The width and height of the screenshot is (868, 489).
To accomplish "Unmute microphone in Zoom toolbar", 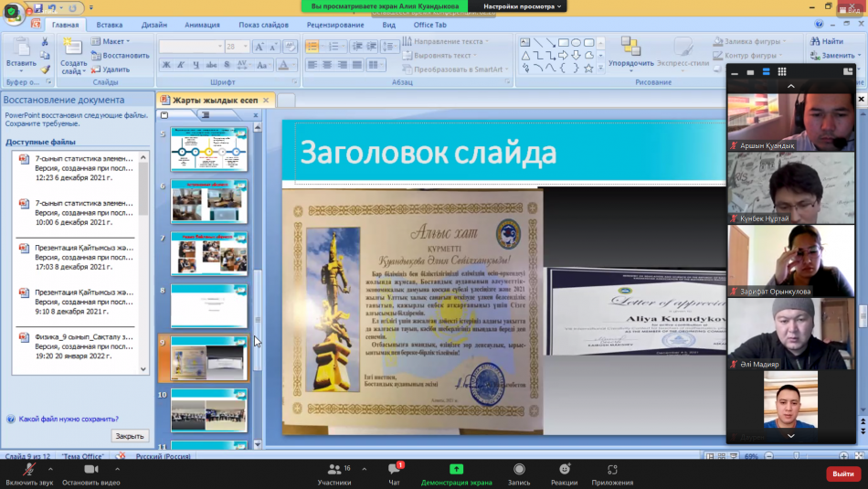I will tap(29, 470).
